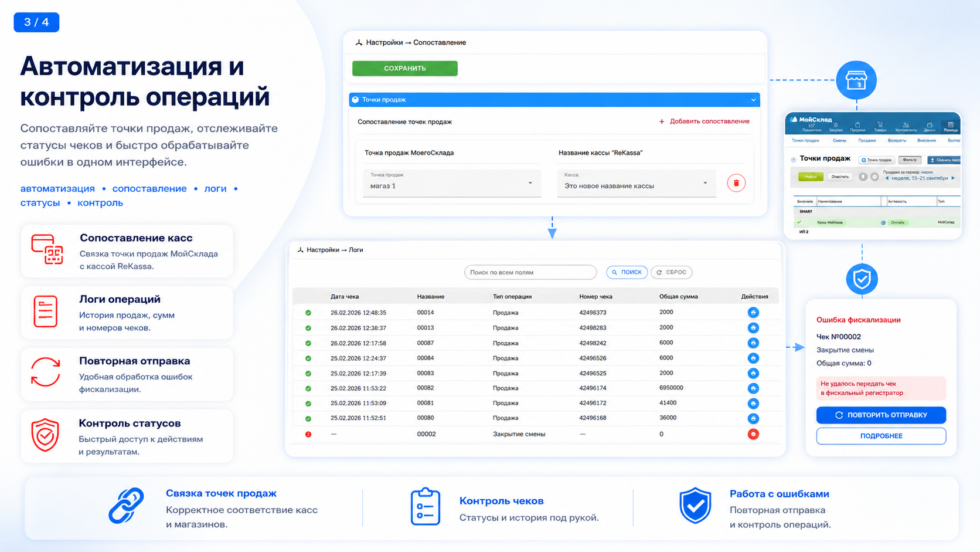Click the ПОДРОБНЕЕ button
Viewport: 980px width, 552px height.
click(881, 436)
